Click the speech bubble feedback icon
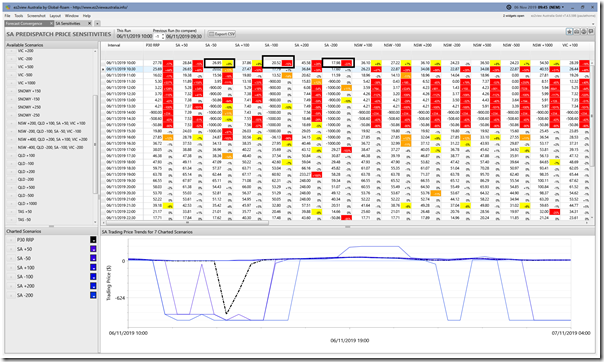 [591, 32]
